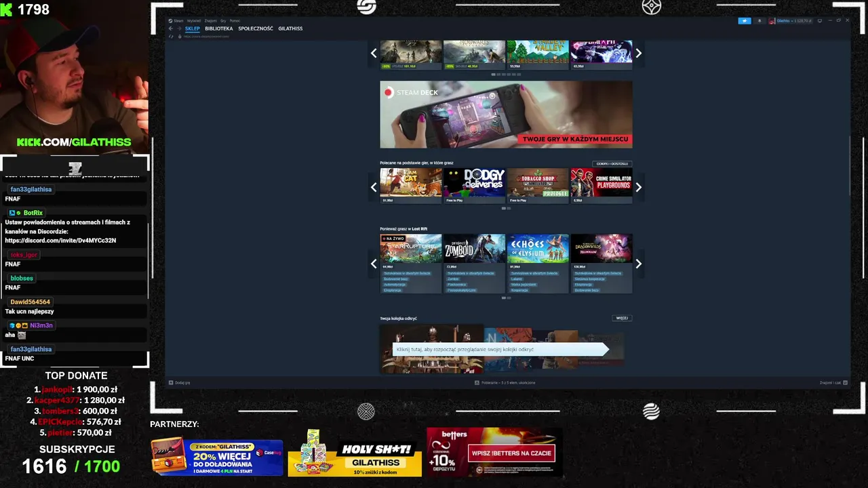Open the GILATHISS profile tab

(290, 28)
